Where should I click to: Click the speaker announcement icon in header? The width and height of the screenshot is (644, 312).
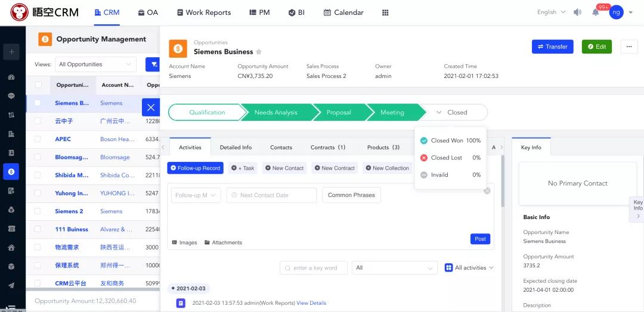[577, 13]
